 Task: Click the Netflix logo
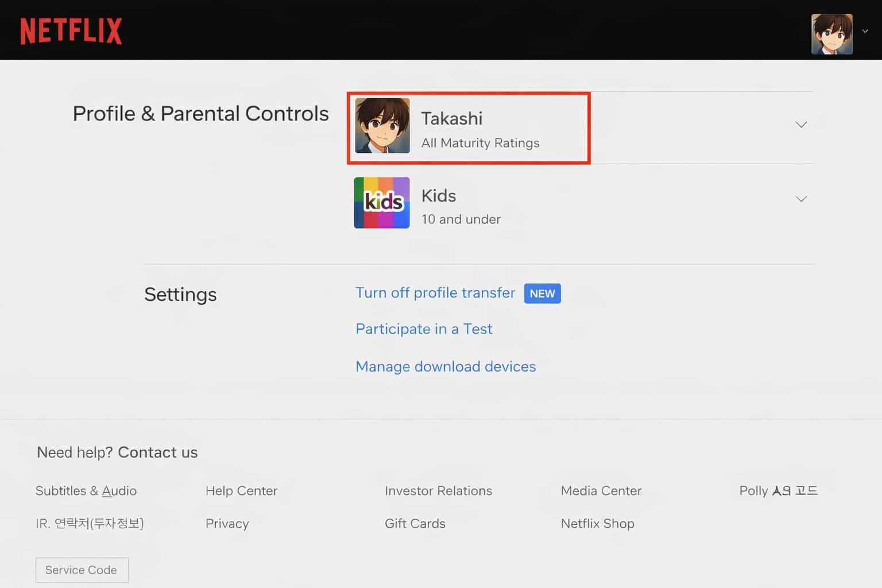coord(71,31)
